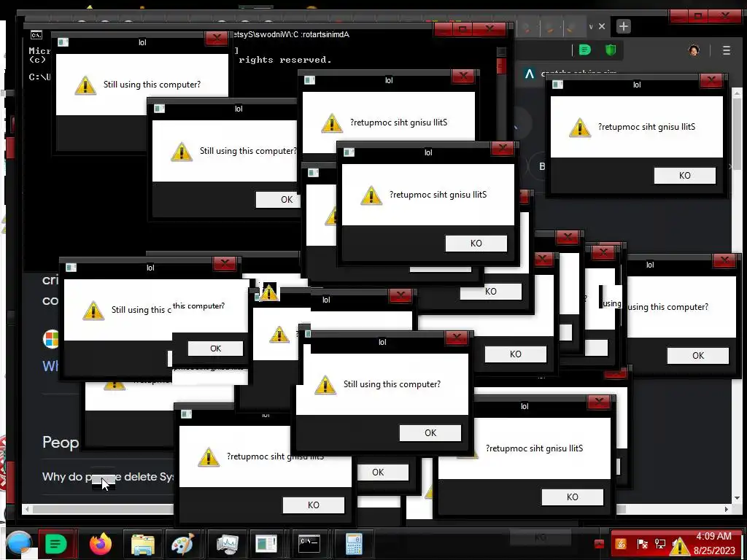This screenshot has height=560, width=747.
Task: Open the profile avatar in the browser toolbar
Action: [694, 50]
